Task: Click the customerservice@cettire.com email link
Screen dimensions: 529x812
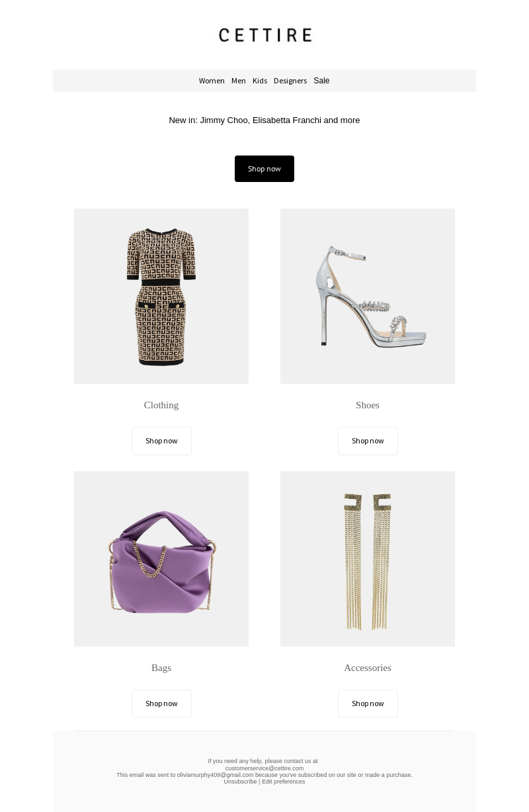Action: click(264, 768)
